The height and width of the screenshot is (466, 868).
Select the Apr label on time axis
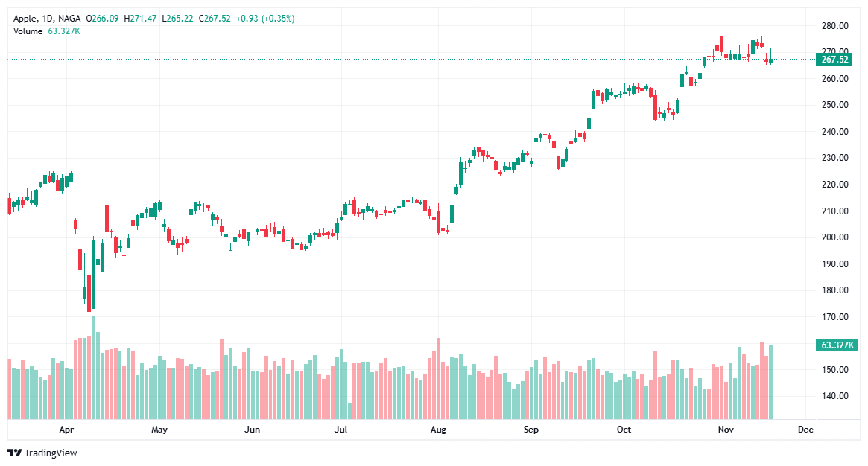click(x=67, y=430)
